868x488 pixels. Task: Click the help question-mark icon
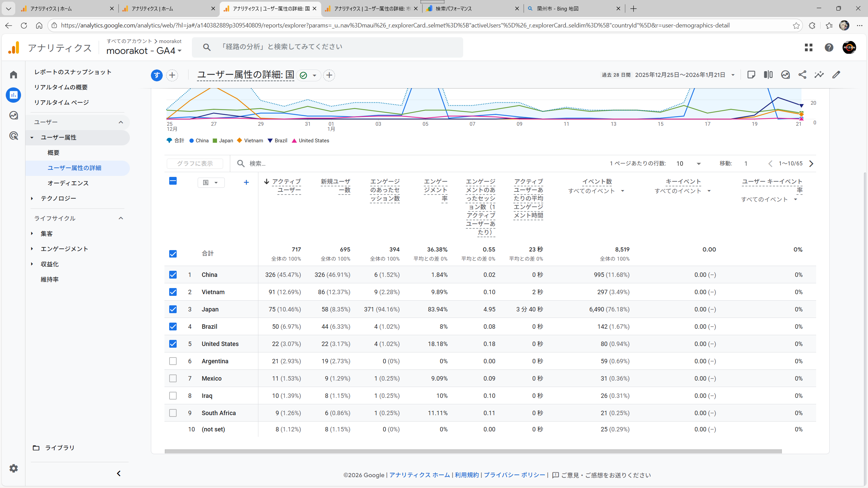[x=829, y=47]
